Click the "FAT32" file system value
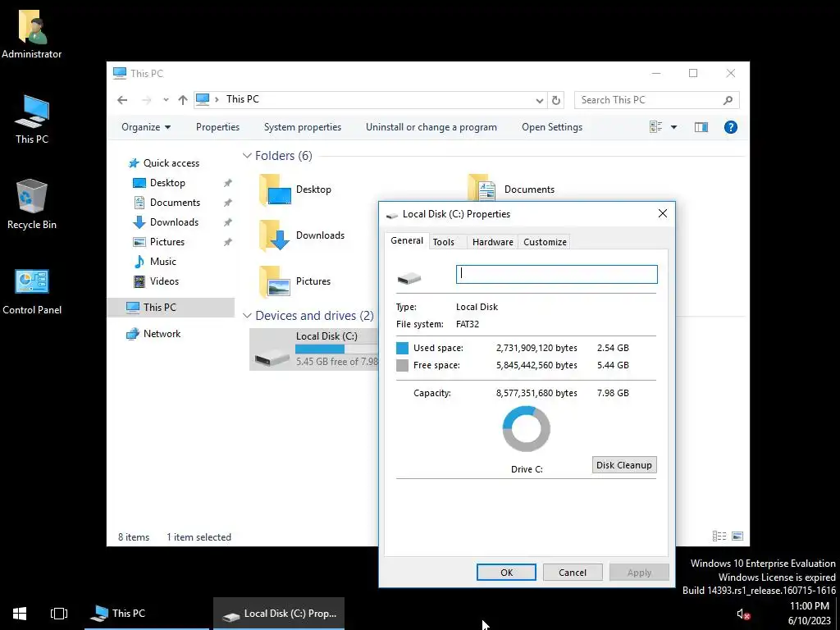Viewport: 840px width, 630px height. tap(467, 324)
